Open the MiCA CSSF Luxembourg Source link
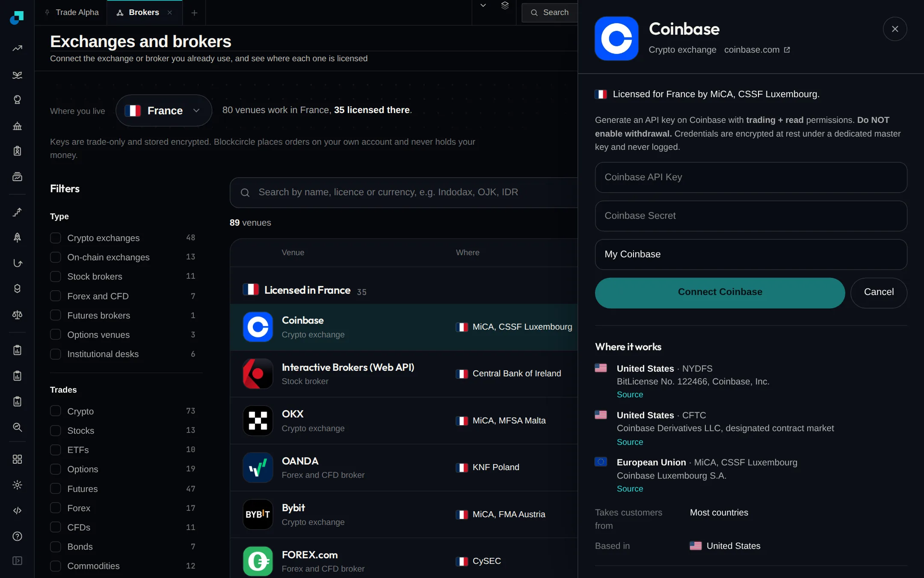This screenshot has height=578, width=924. [x=630, y=489]
